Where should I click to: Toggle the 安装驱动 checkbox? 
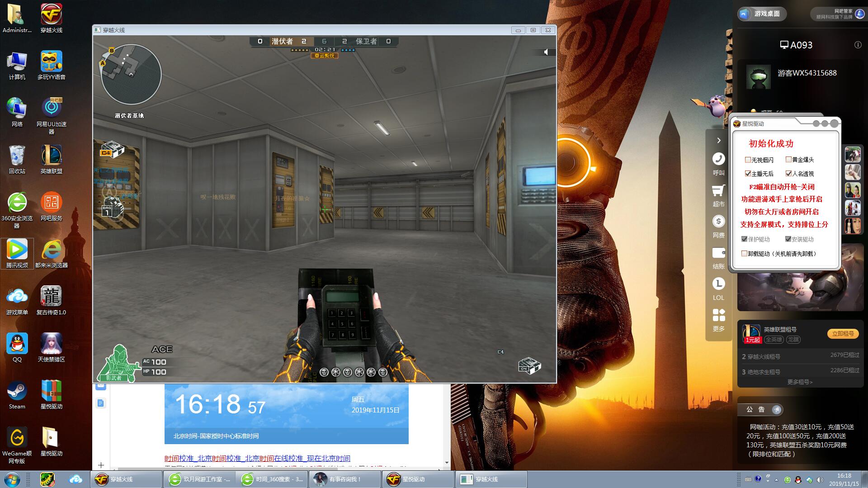click(x=788, y=239)
